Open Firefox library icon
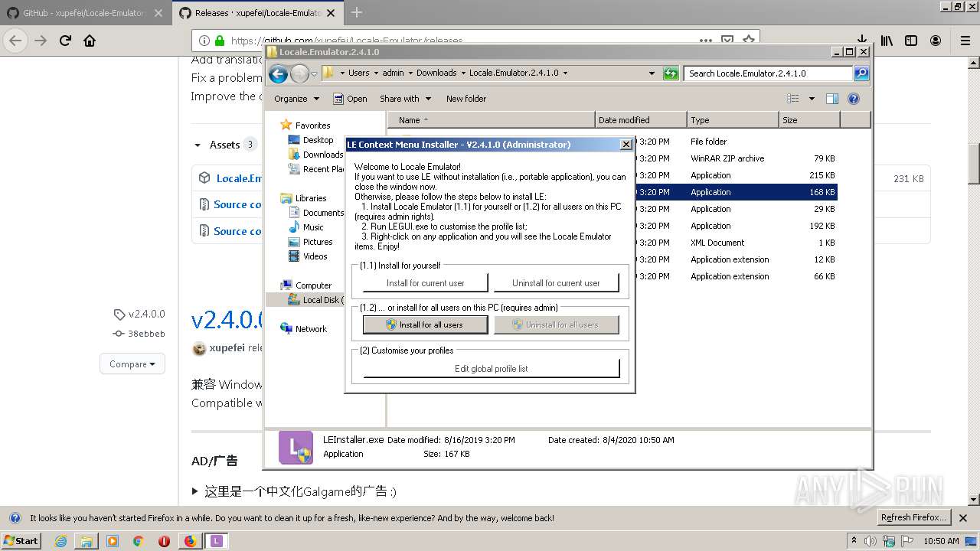The image size is (980, 551). pos(887,41)
